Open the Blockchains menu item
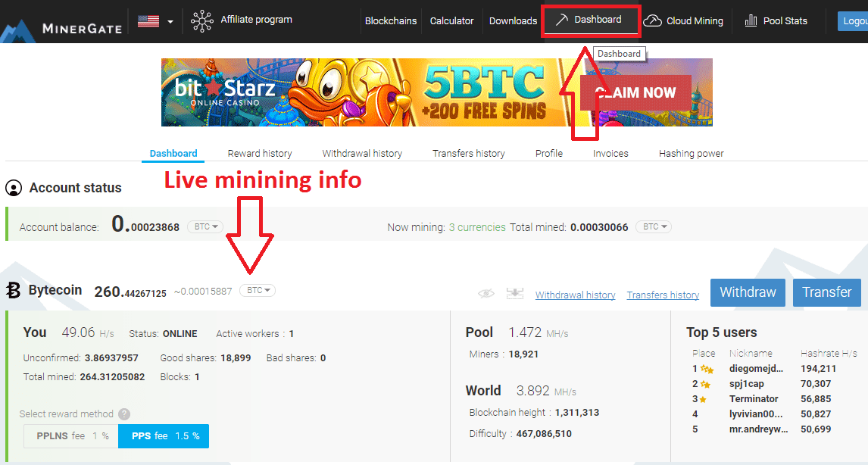This screenshot has width=868, height=465. 391,21
